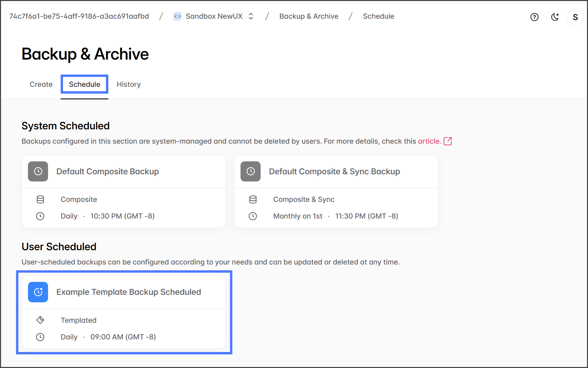Screen dimensions: 588x368
Task: Click the workspace ID breadcrumb
Action: pos(79,16)
